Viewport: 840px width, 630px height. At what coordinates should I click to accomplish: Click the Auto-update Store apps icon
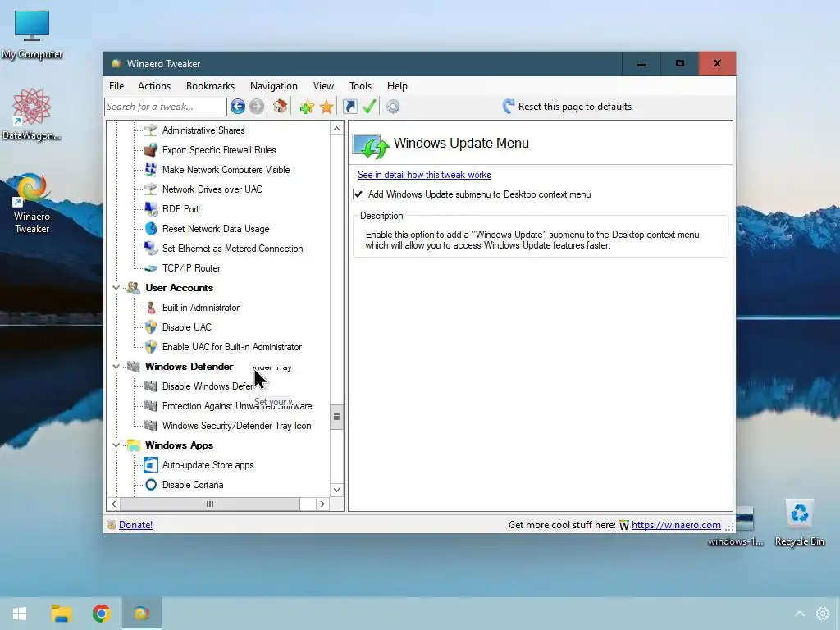(x=151, y=465)
